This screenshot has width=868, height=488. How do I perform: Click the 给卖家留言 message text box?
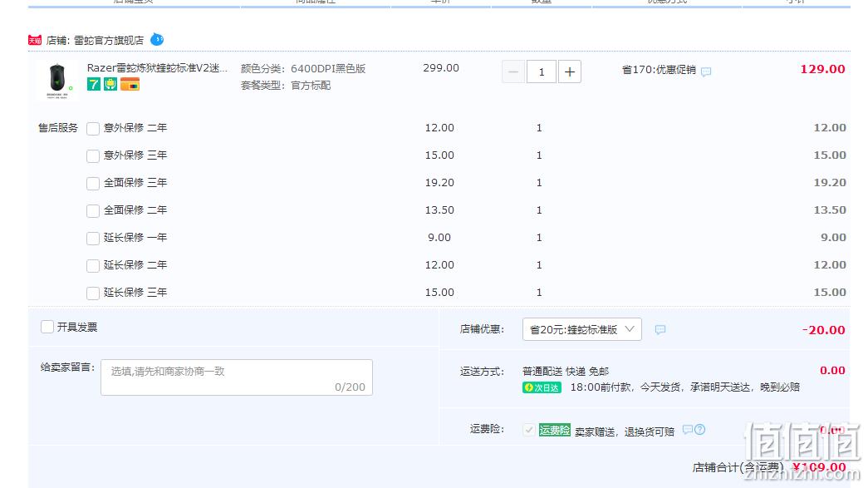tap(237, 377)
